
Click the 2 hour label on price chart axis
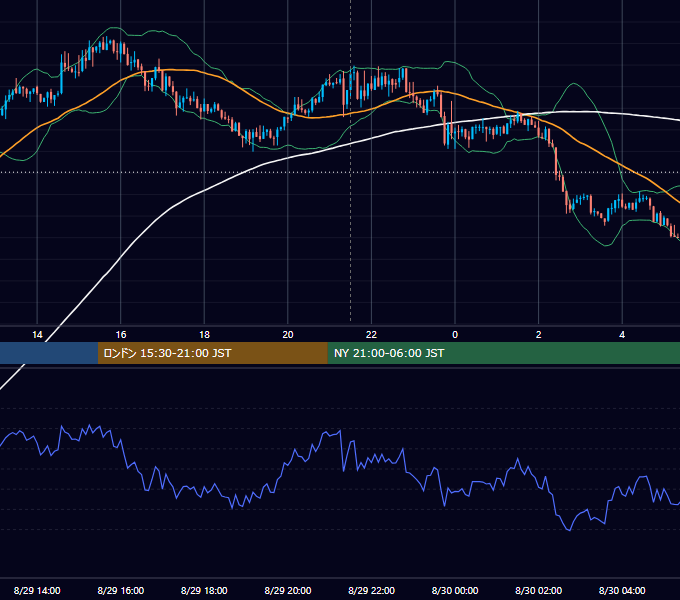pos(539,335)
